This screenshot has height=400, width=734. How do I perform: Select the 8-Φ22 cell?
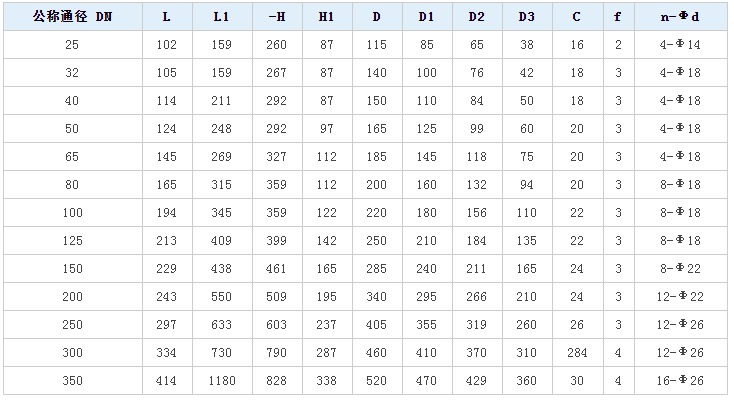click(681, 269)
